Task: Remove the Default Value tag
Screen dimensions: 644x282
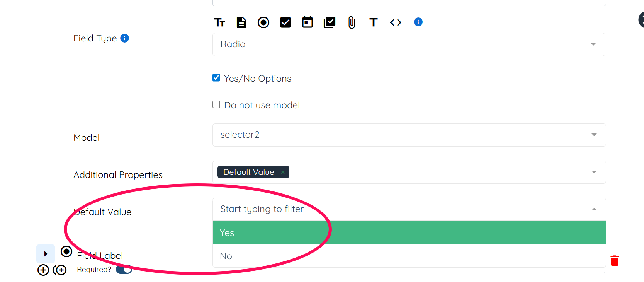Action: click(283, 173)
